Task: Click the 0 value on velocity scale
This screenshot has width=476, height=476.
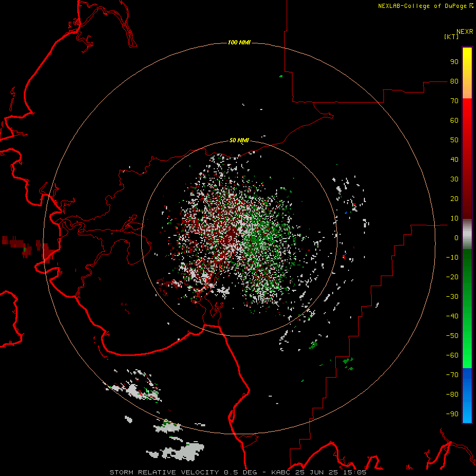Action: click(456, 238)
